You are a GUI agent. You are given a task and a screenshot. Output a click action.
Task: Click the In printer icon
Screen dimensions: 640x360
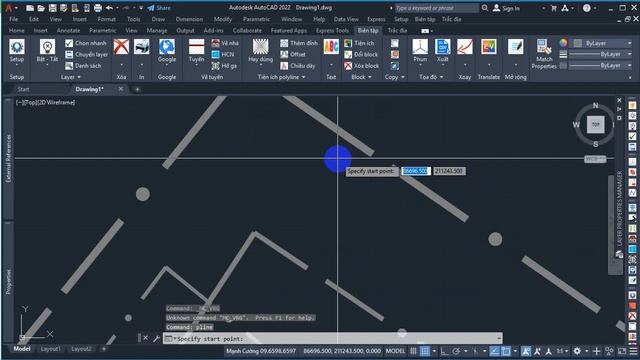coord(142,47)
